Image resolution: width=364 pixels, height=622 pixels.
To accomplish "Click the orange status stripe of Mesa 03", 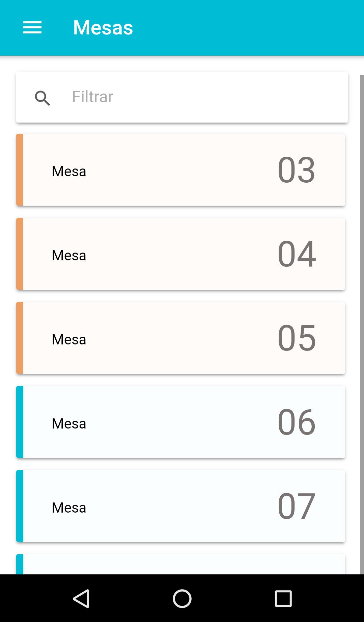I will pos(20,170).
